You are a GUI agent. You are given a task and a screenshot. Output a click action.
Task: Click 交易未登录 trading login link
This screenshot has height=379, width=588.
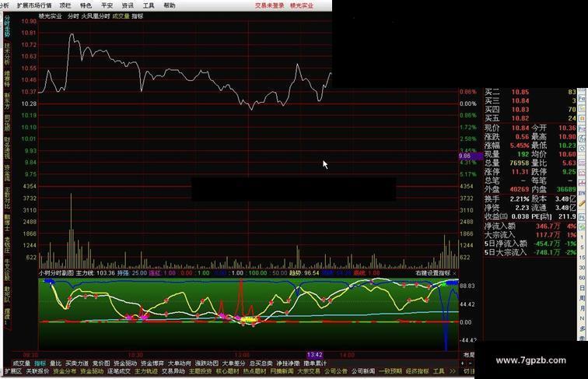point(270,5)
